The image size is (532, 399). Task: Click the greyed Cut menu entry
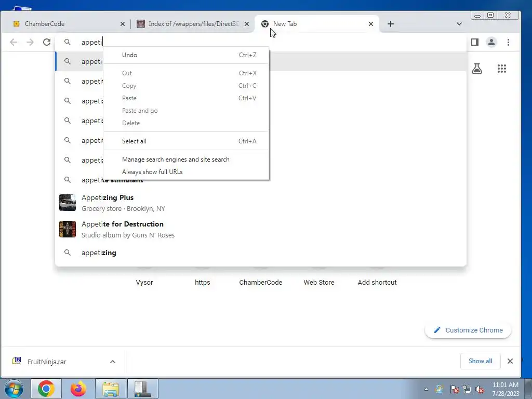pyautogui.click(x=186, y=73)
